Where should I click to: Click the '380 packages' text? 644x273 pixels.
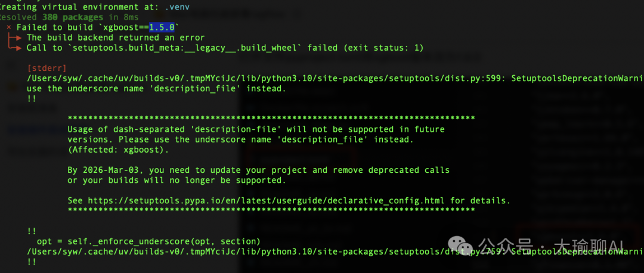[73, 17]
